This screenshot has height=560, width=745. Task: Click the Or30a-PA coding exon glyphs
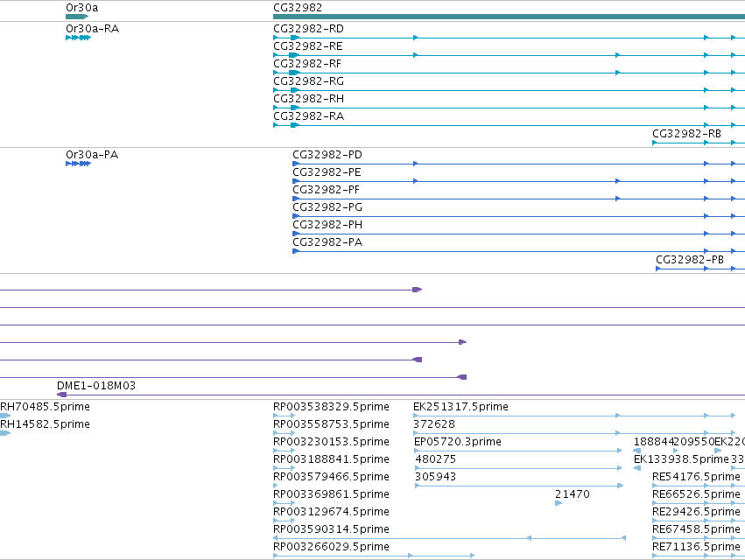point(79,164)
